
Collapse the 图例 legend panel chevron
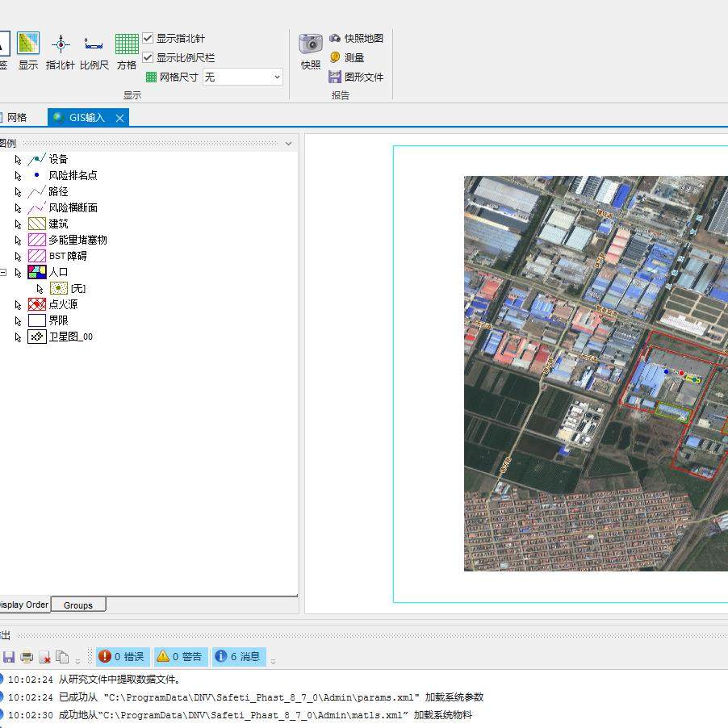288,144
